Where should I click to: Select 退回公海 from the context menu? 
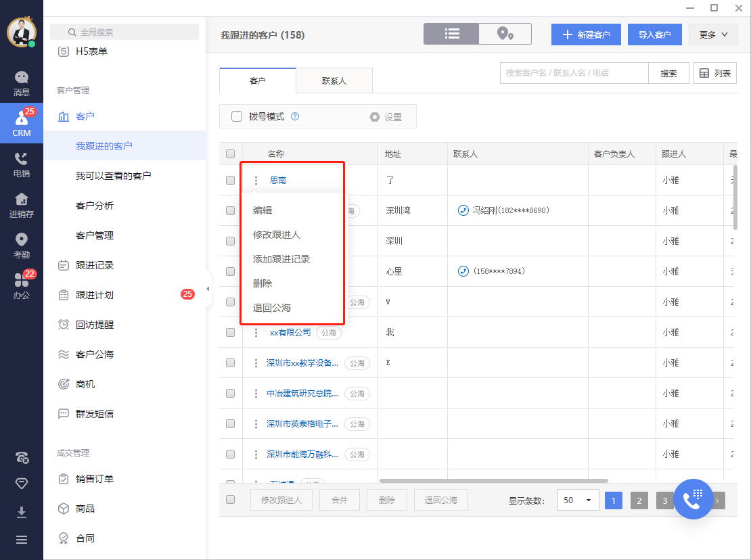[x=272, y=308]
